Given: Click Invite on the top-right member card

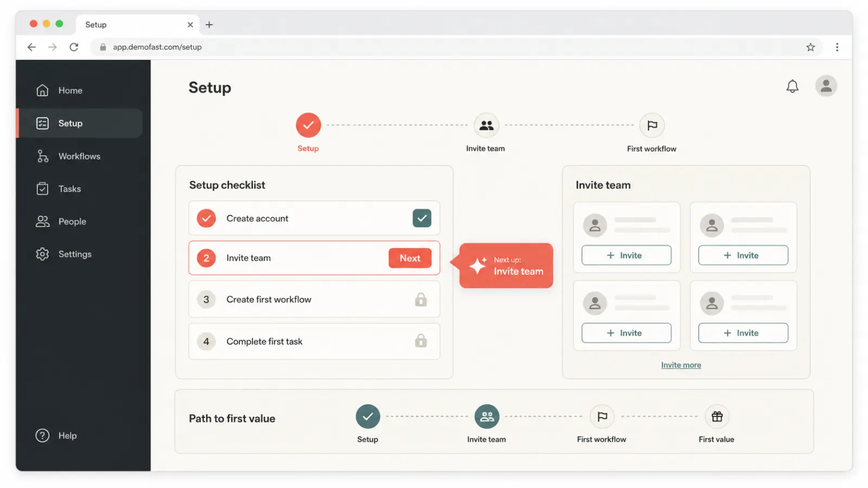Looking at the screenshot, I should coord(743,255).
